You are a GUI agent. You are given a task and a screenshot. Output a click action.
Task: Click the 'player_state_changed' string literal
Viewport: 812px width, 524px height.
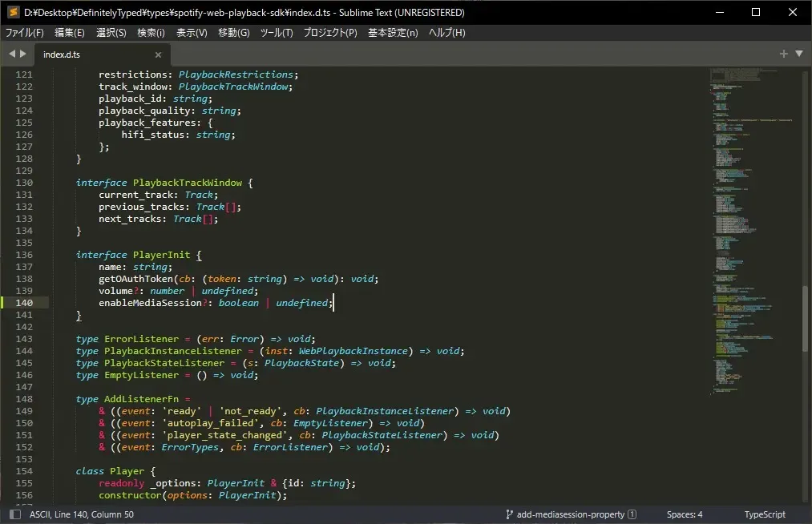coord(224,435)
